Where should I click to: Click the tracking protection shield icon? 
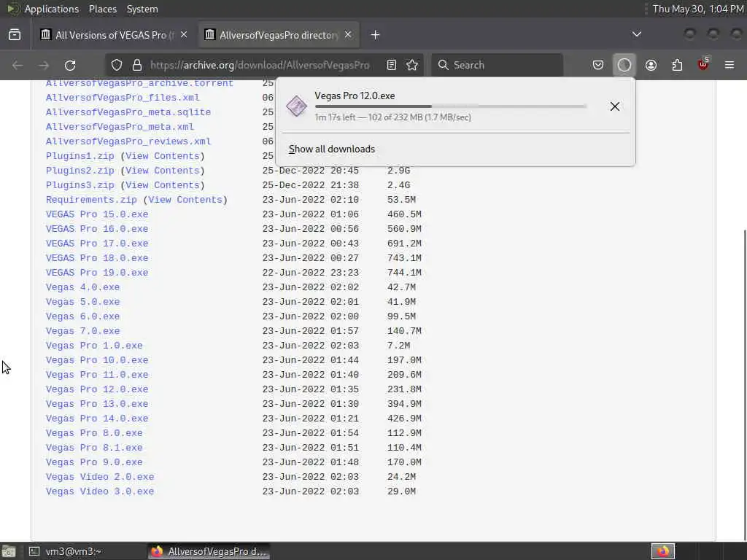[117, 65]
